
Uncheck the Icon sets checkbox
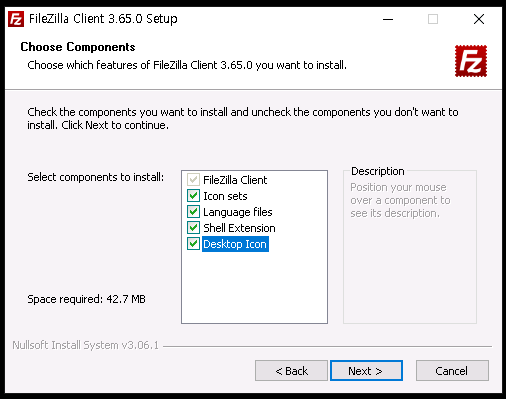click(193, 196)
